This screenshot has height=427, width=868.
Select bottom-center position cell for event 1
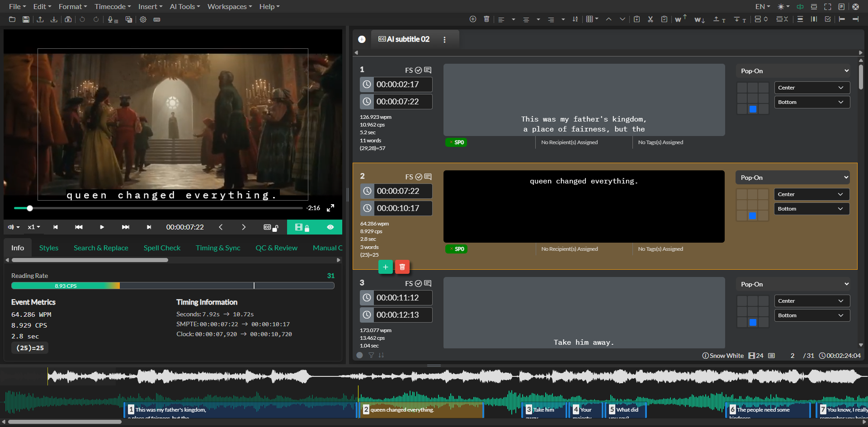click(x=753, y=109)
